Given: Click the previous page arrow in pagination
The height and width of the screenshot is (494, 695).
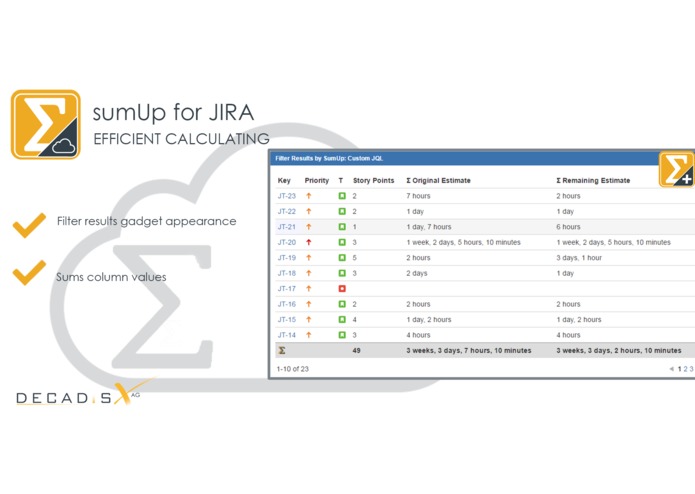Looking at the screenshot, I should pyautogui.click(x=672, y=369).
